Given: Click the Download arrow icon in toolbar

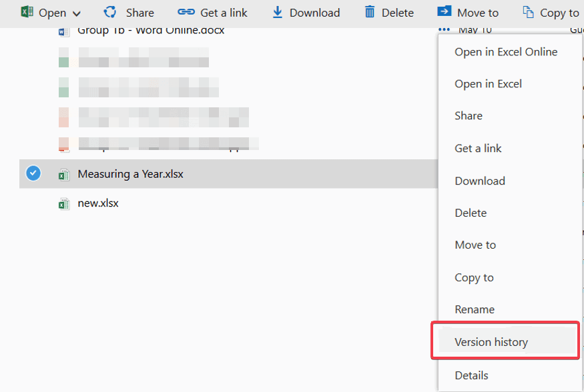Looking at the screenshot, I should coord(278,12).
